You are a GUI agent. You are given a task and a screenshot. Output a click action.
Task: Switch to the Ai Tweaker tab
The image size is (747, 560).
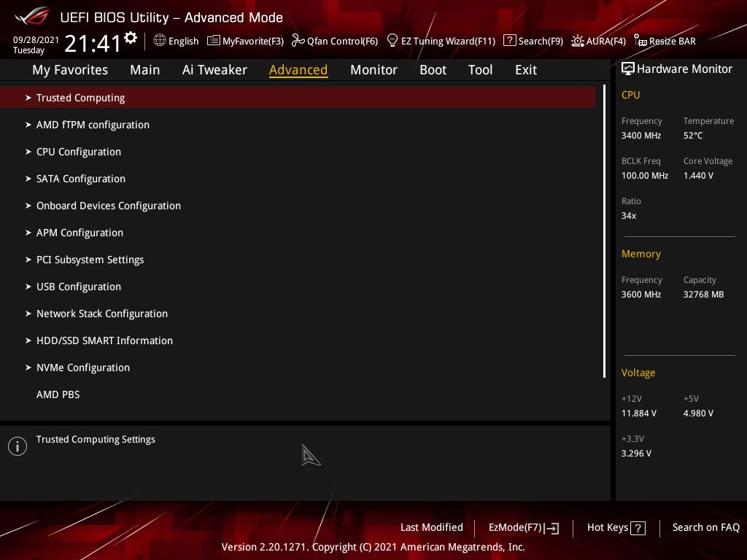click(214, 70)
